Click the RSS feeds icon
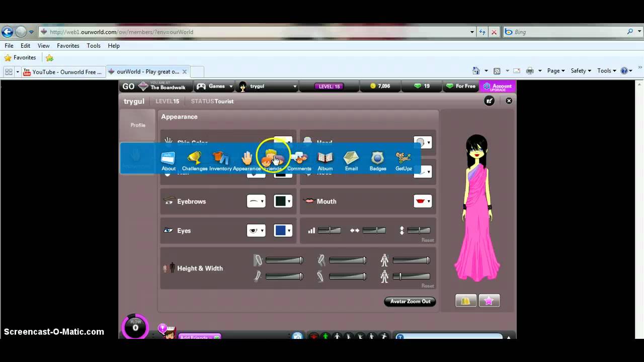644x362 pixels. [x=497, y=71]
